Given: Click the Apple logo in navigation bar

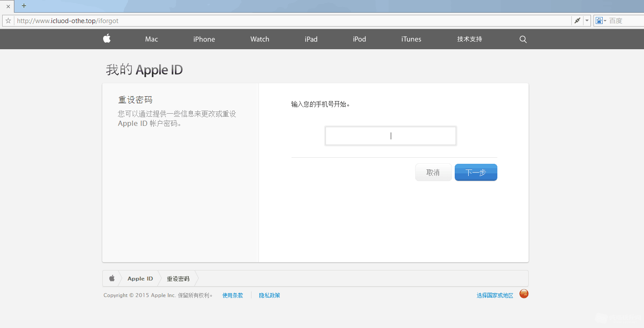Looking at the screenshot, I should point(107,39).
